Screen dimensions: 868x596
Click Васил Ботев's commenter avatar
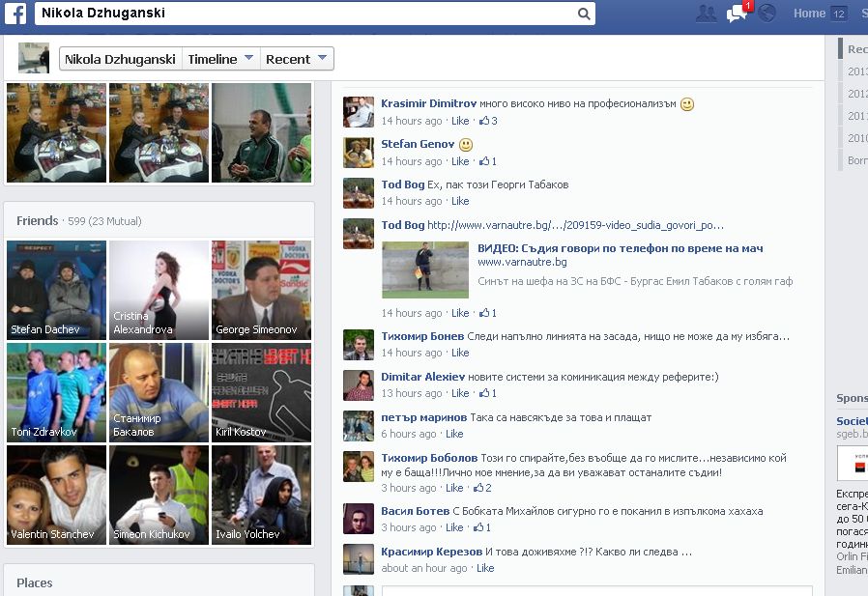click(x=359, y=519)
